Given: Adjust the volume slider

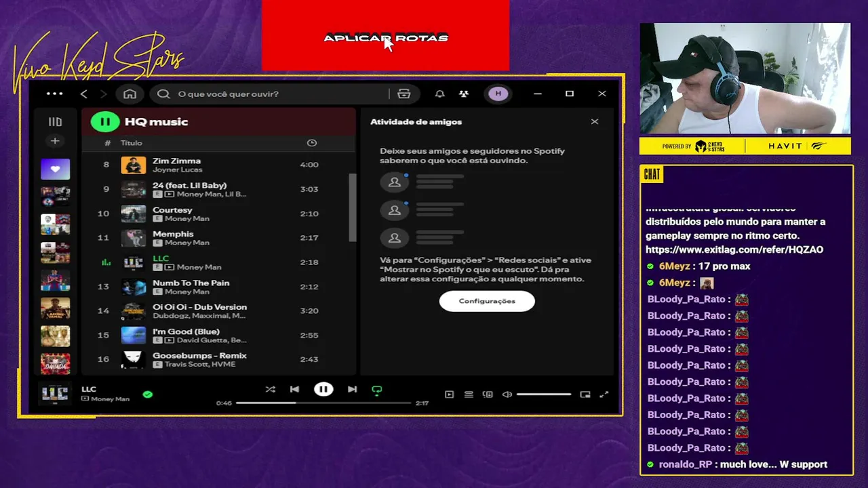Looking at the screenshot, I should pyautogui.click(x=544, y=394).
